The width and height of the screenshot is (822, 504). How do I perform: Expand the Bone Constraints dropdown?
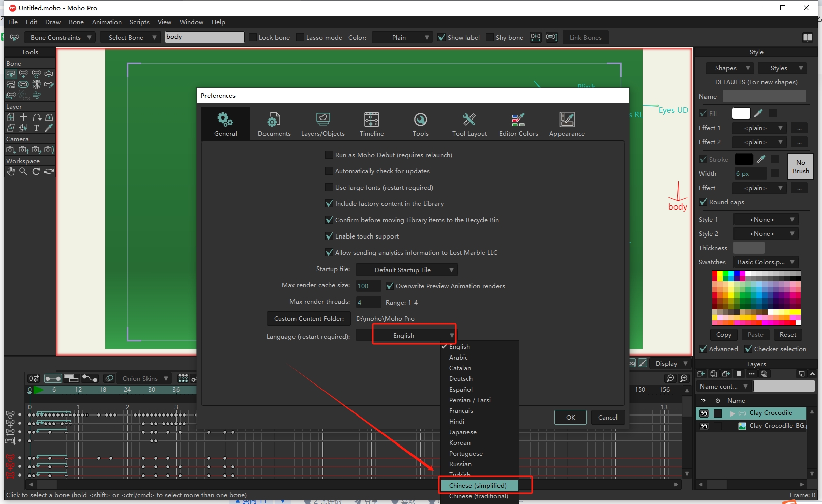pyautogui.click(x=60, y=38)
